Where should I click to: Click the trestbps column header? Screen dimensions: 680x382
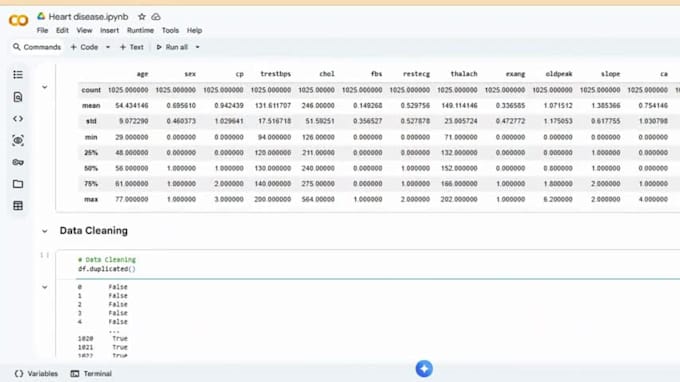click(275, 74)
